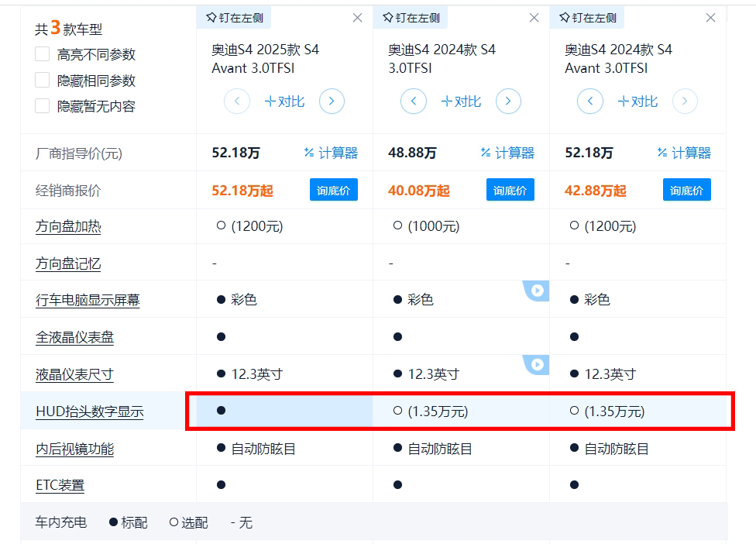Screen dimensions: 756x544
Task: Open the HUD抬头数字显示 parameter link
Action: pyautogui.click(x=90, y=411)
